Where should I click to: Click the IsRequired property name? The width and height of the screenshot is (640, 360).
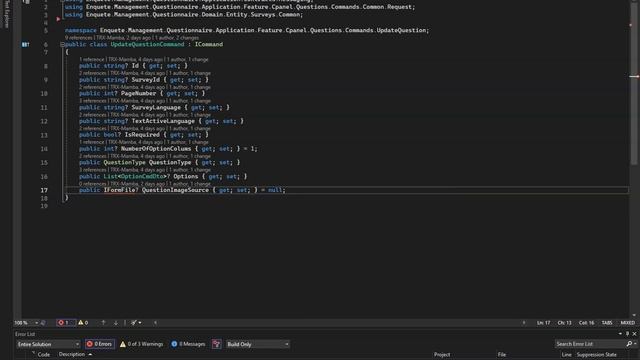[x=142, y=135]
